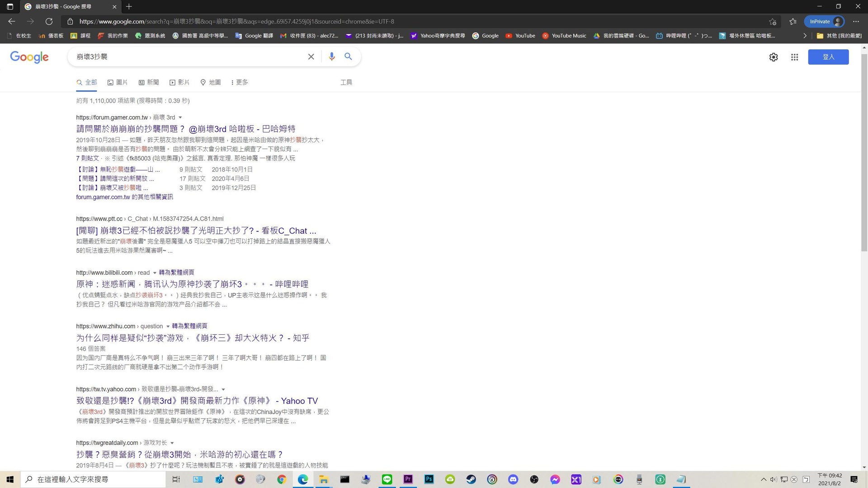Submit search with magnifier icon

click(348, 56)
